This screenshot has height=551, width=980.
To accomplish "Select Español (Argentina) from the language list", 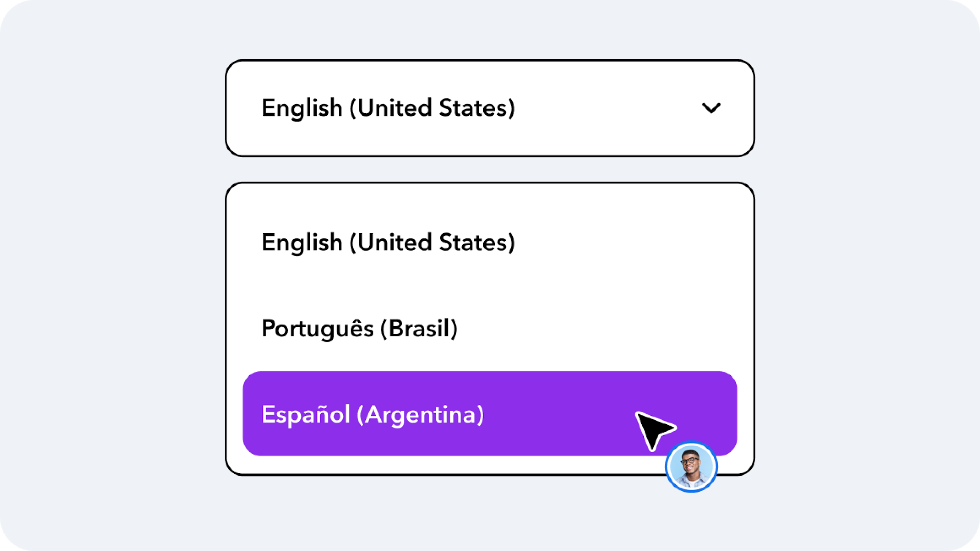I will click(490, 414).
